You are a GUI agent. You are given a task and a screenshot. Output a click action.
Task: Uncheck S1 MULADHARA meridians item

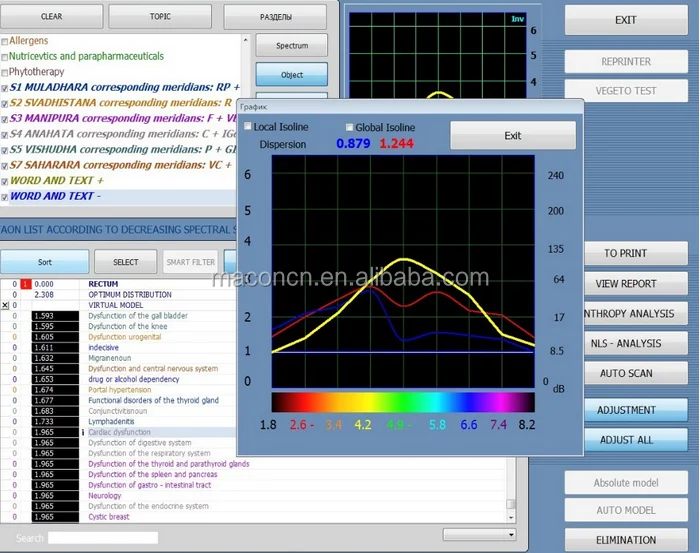5,88
